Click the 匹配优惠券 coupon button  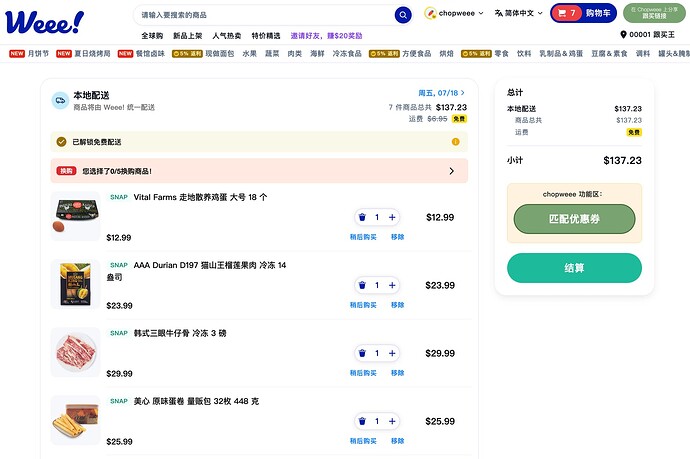574,219
